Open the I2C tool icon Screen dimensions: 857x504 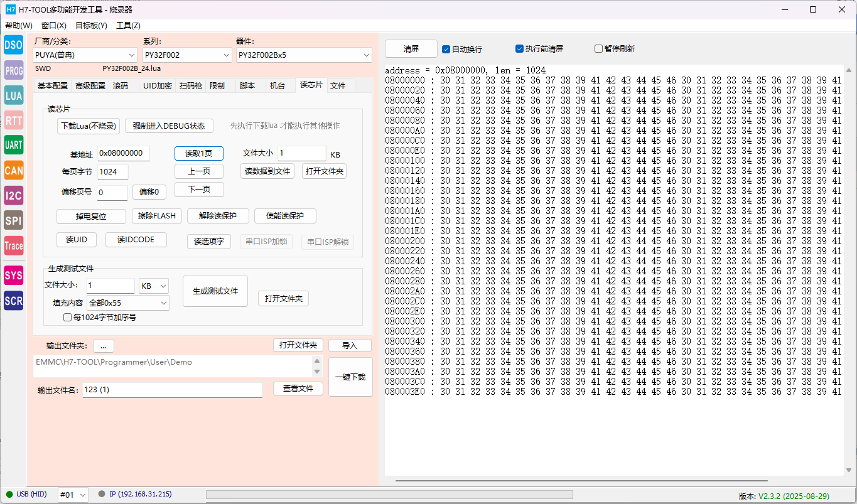[13, 196]
